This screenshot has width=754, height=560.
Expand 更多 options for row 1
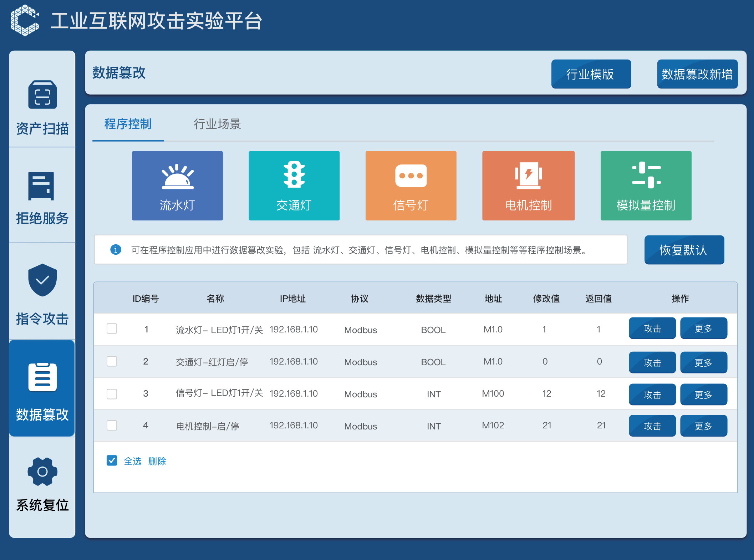[703, 328]
